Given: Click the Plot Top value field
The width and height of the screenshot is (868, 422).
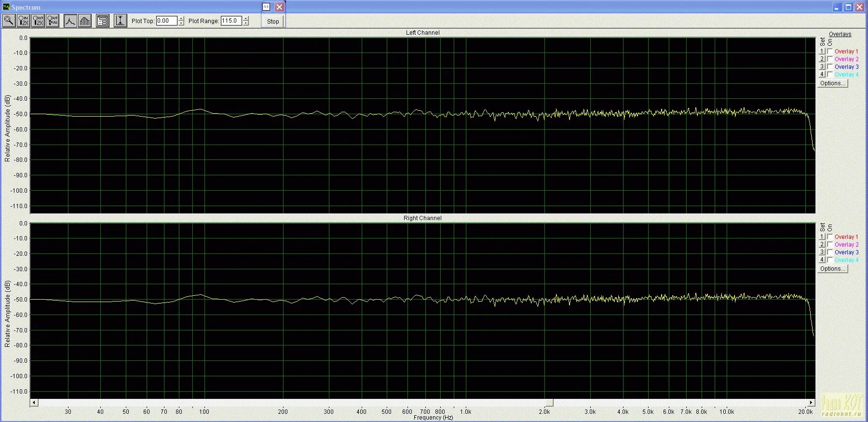Looking at the screenshot, I should [x=167, y=21].
